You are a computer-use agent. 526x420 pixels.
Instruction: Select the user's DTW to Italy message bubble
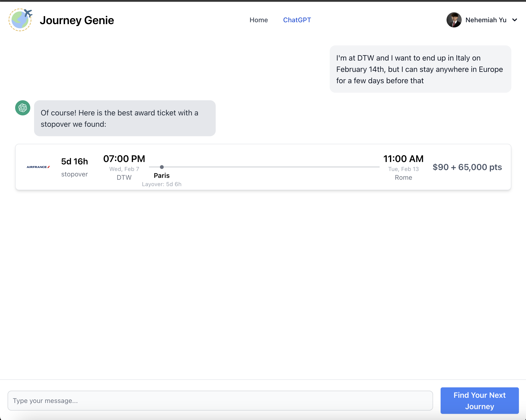pos(420,69)
